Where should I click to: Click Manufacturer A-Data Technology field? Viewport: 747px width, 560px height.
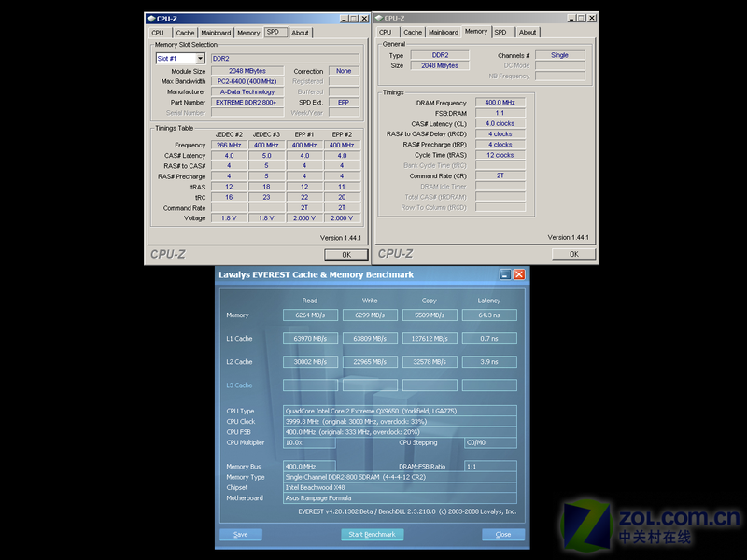[247, 91]
